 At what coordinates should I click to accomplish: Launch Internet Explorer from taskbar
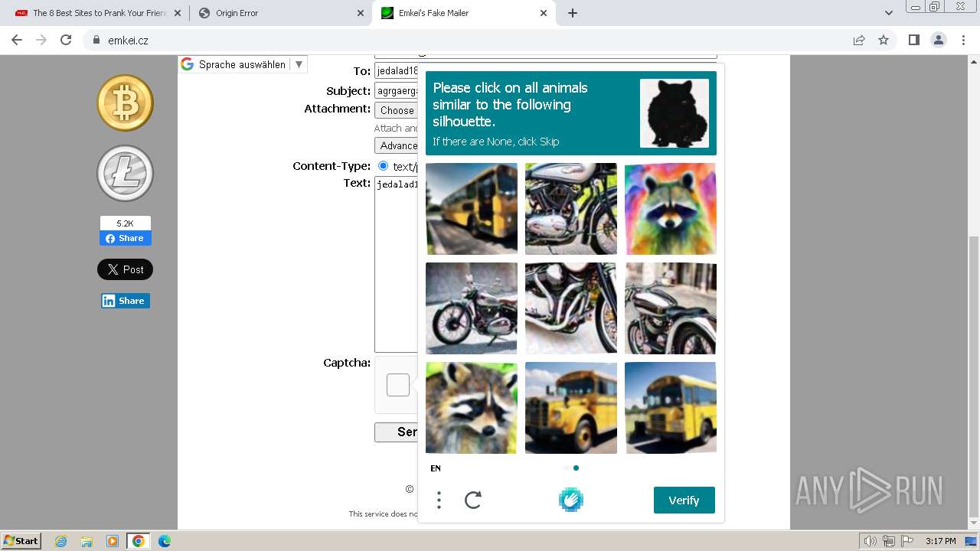[x=61, y=541]
